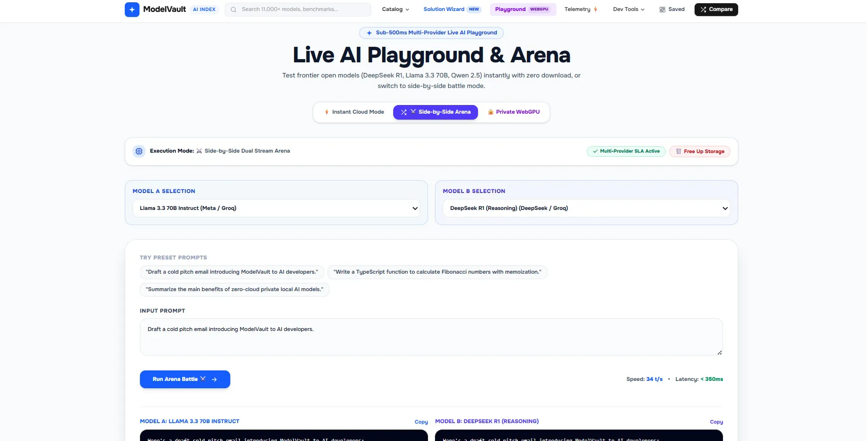Go to the Playground WebGPU nav item
The image size is (868, 441).
[x=523, y=9]
